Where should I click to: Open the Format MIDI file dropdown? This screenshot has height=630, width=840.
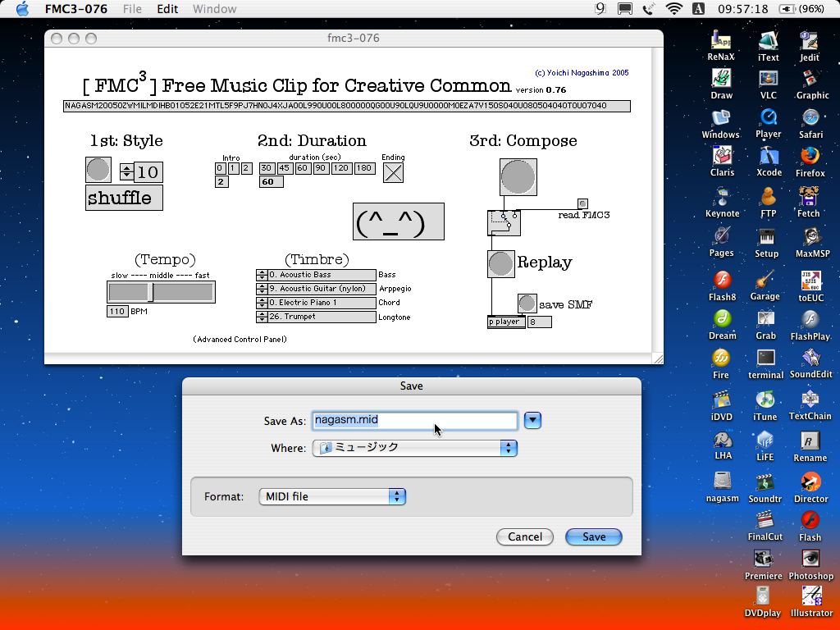click(332, 496)
